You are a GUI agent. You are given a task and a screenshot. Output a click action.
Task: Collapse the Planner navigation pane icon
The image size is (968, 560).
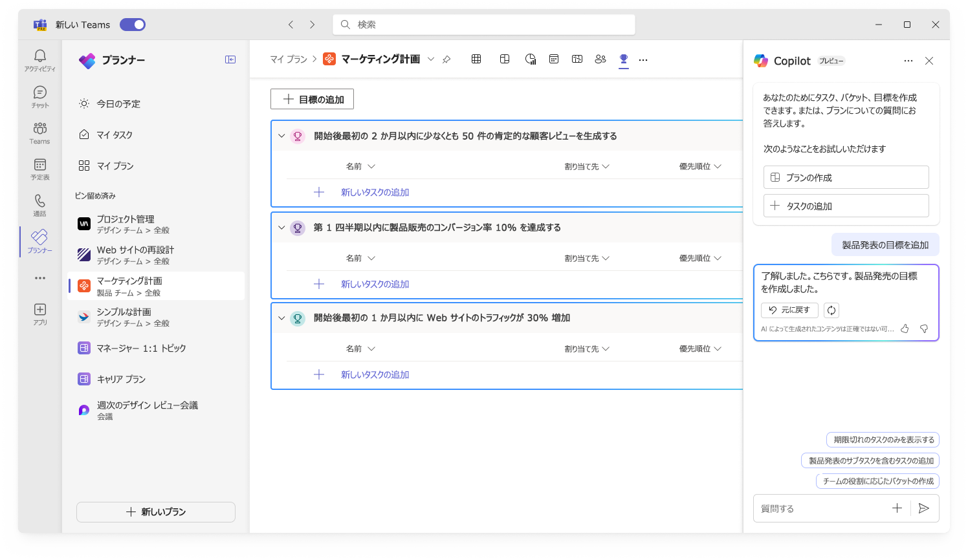pos(230,59)
